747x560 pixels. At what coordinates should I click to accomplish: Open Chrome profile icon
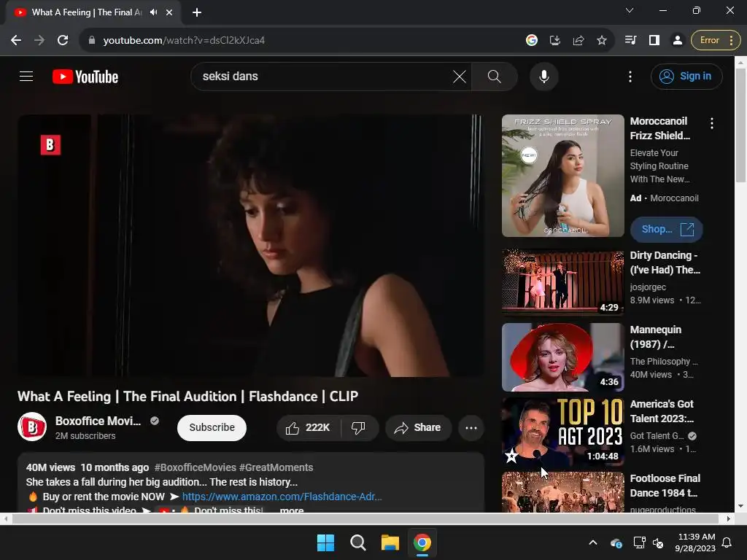pyautogui.click(x=678, y=41)
